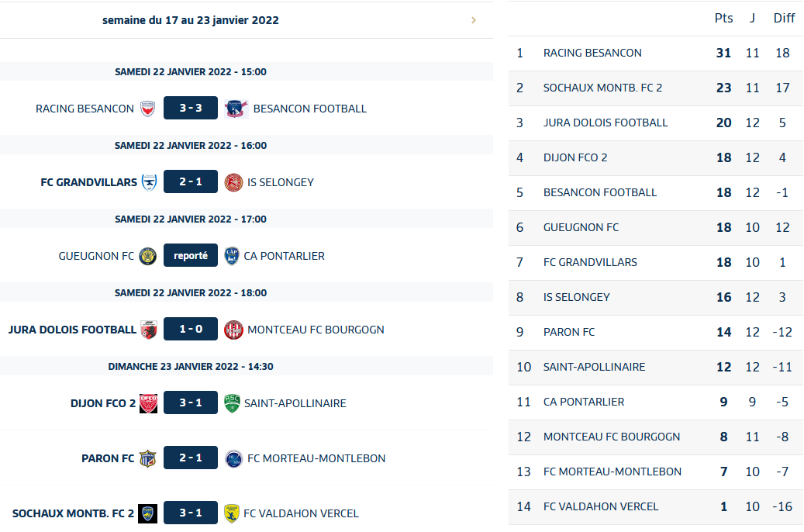This screenshot has width=804, height=532.
Task: Click the Jura Dolois Football logo
Action: pos(149,330)
